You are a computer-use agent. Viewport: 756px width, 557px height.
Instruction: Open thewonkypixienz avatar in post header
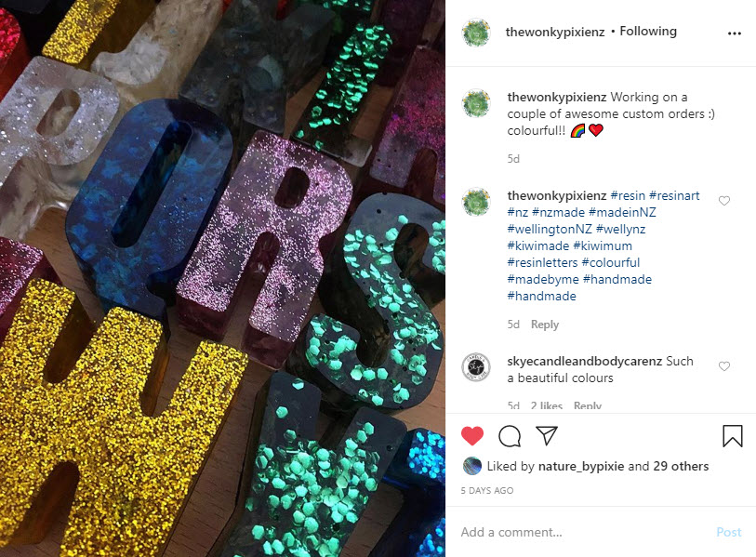click(x=476, y=33)
